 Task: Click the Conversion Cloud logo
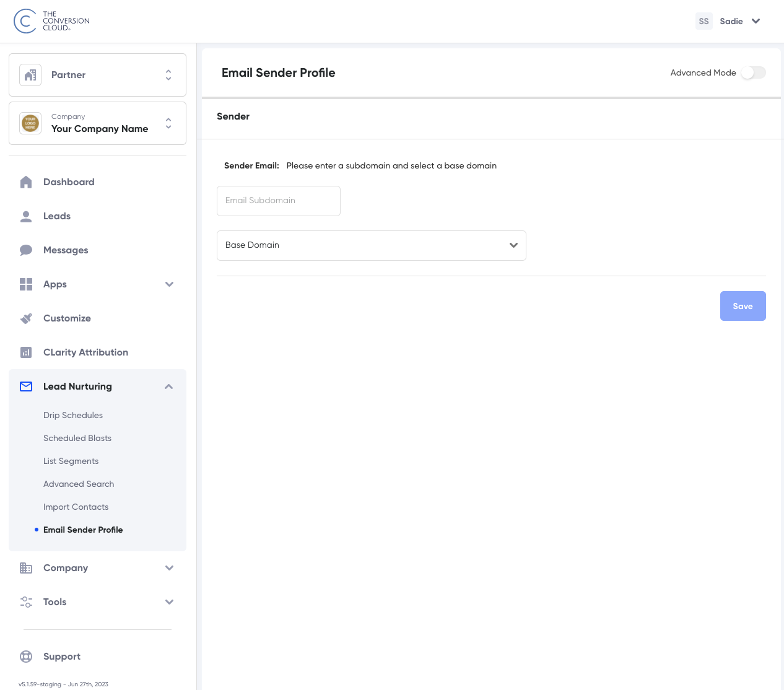[51, 21]
